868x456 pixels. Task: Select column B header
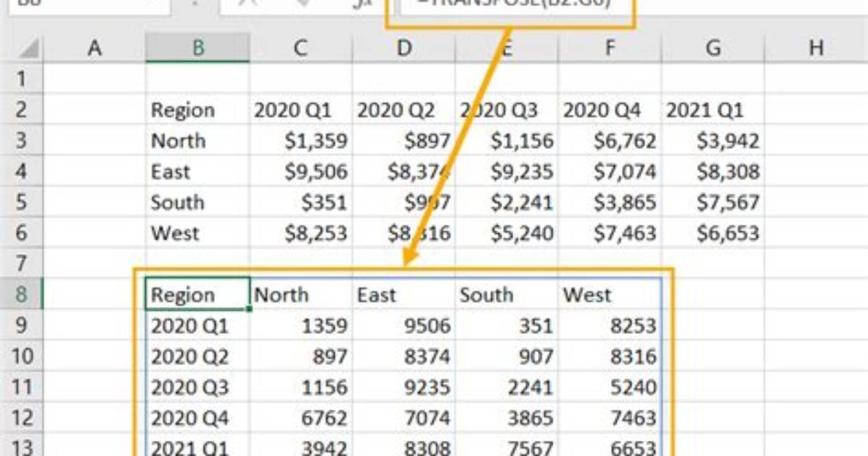[197, 48]
